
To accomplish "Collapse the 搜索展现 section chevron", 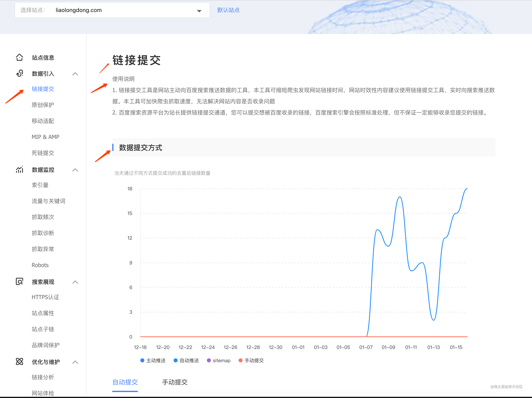I will [x=75, y=282].
